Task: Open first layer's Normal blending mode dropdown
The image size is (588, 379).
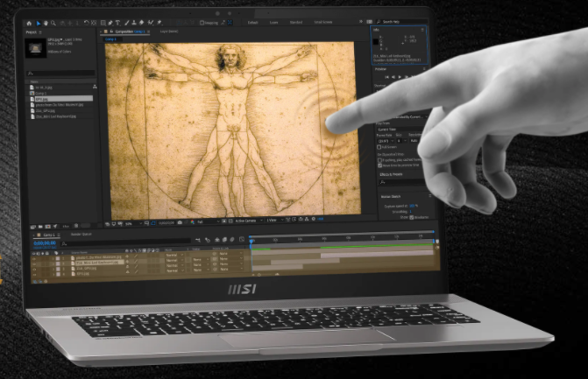Action: tap(174, 255)
